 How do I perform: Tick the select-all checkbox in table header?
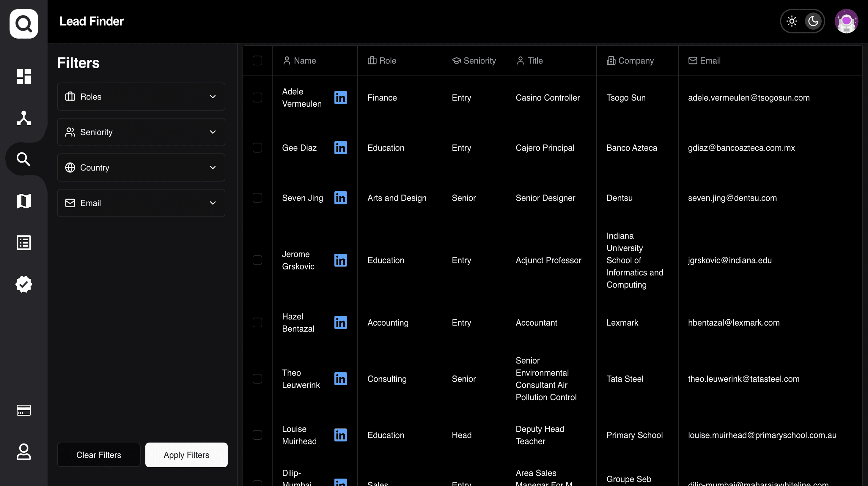point(257,61)
